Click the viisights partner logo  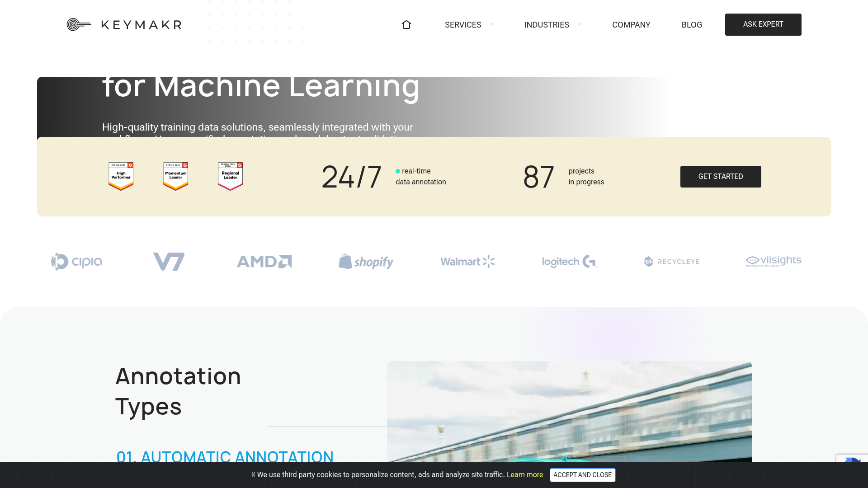(x=773, y=261)
